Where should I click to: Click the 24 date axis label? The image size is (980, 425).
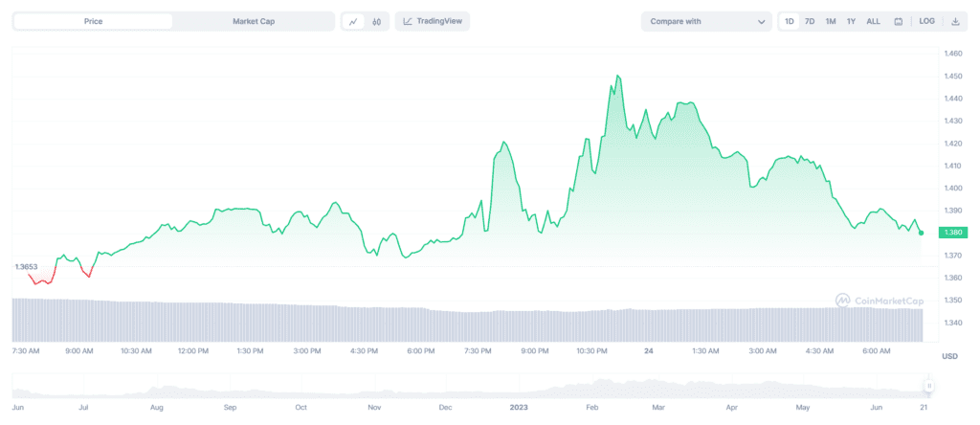tap(649, 351)
